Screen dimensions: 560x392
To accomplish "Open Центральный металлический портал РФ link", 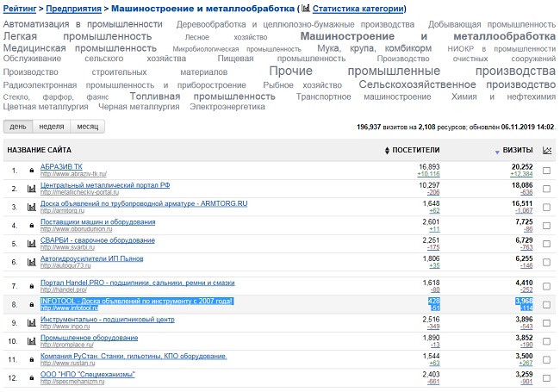I will coord(105,185).
